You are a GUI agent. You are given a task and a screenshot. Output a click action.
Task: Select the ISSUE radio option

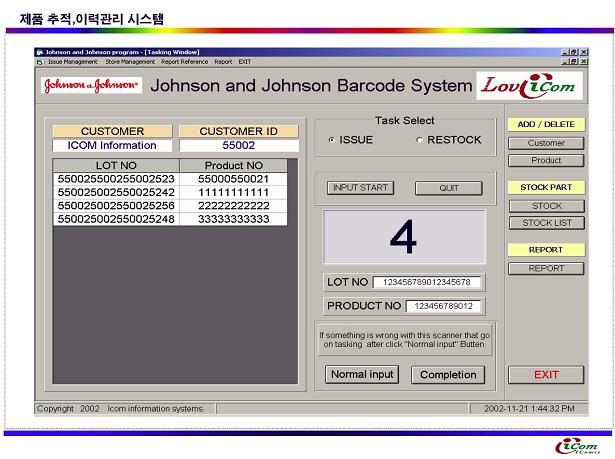click(332, 140)
